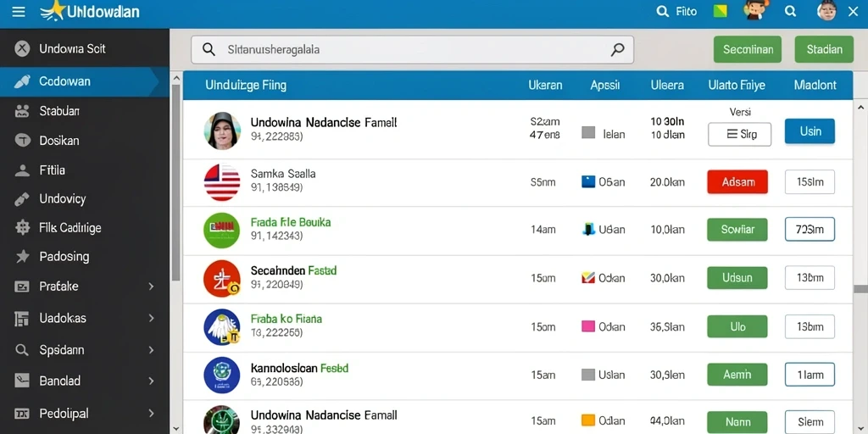868x434 pixels.
Task: Click the magnifier icon at search box left
Action: 209,49
